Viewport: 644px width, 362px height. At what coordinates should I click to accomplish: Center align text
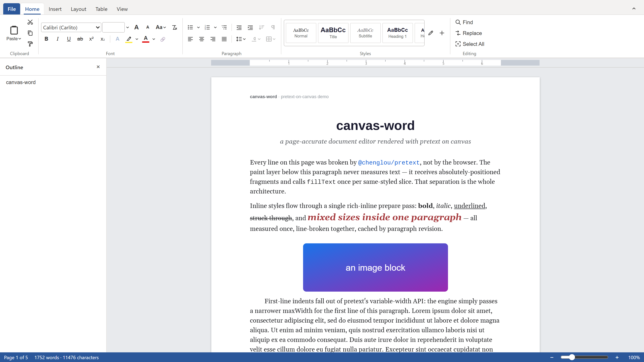point(201,39)
